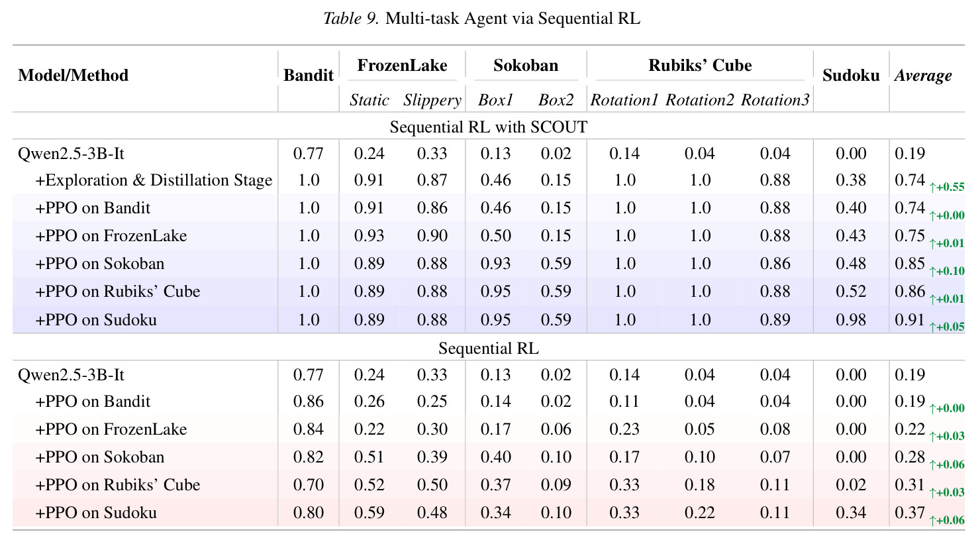Click the Rubiks' Cube group header

tap(700, 66)
